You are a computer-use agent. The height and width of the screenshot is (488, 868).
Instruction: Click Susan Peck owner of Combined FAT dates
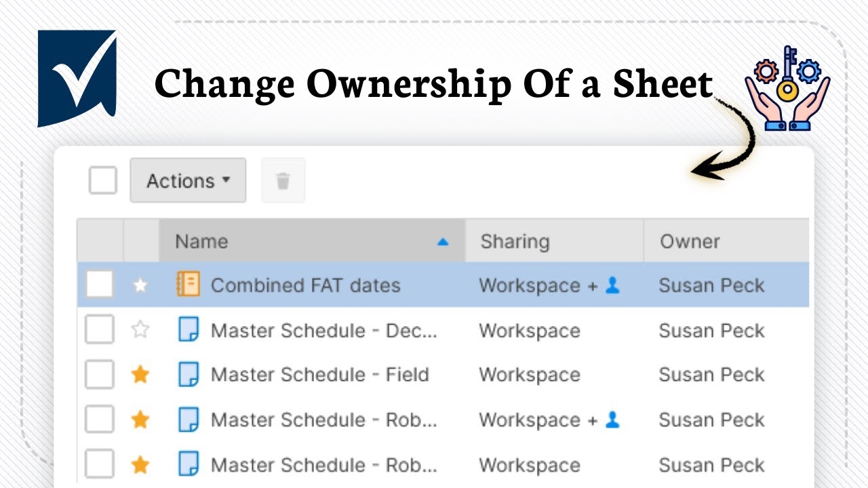[x=711, y=285]
